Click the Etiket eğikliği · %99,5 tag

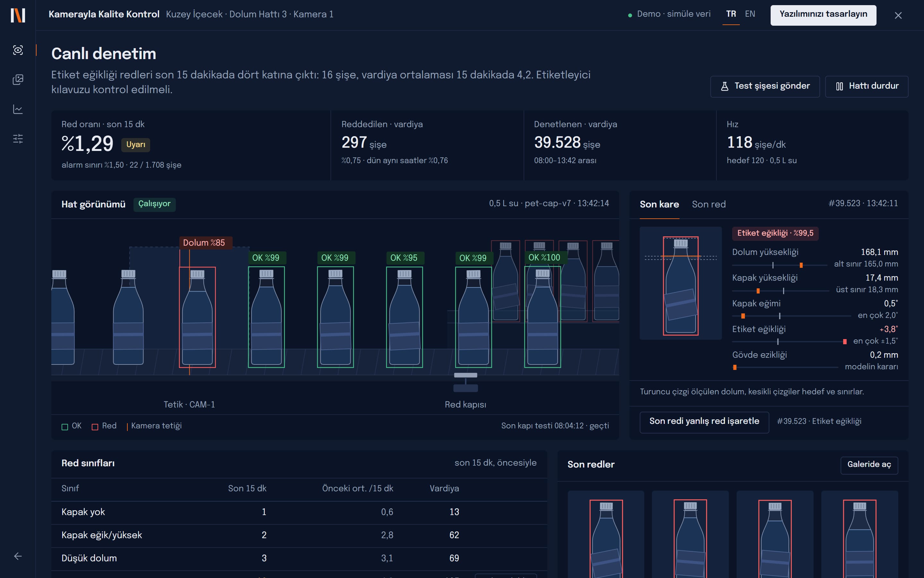(775, 233)
